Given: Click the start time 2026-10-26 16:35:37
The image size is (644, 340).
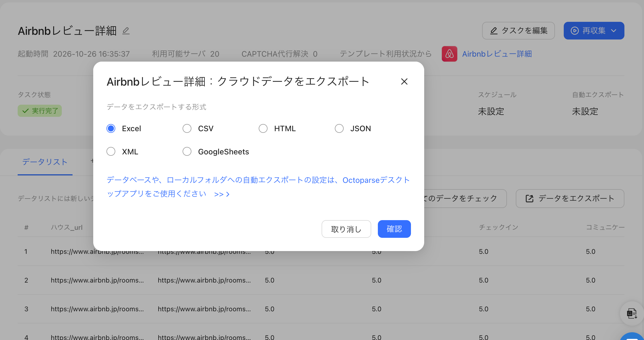Looking at the screenshot, I should 91,54.
